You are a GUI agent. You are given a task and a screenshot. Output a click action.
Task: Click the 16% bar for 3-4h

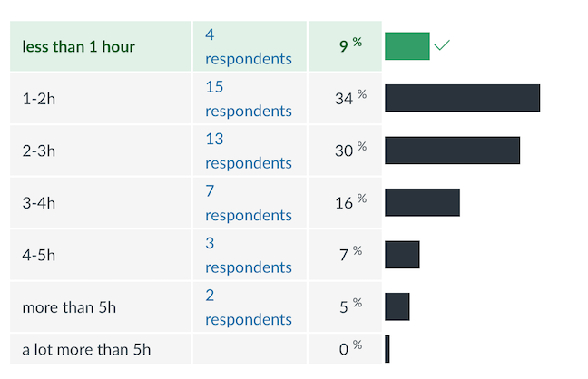point(422,202)
